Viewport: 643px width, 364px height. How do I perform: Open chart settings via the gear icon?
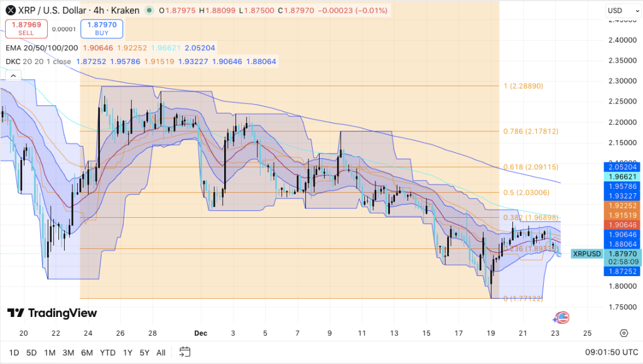tap(624, 333)
